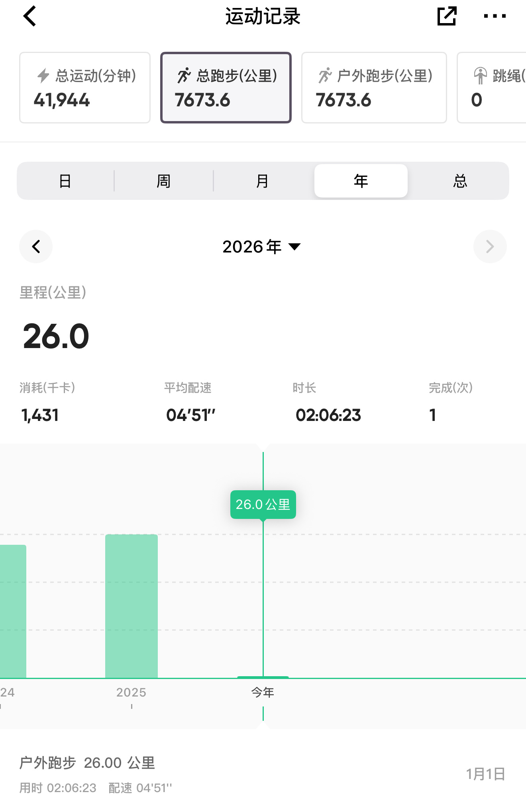Click the runner icon on 总跑步 card
The image size is (526, 812).
(x=184, y=76)
